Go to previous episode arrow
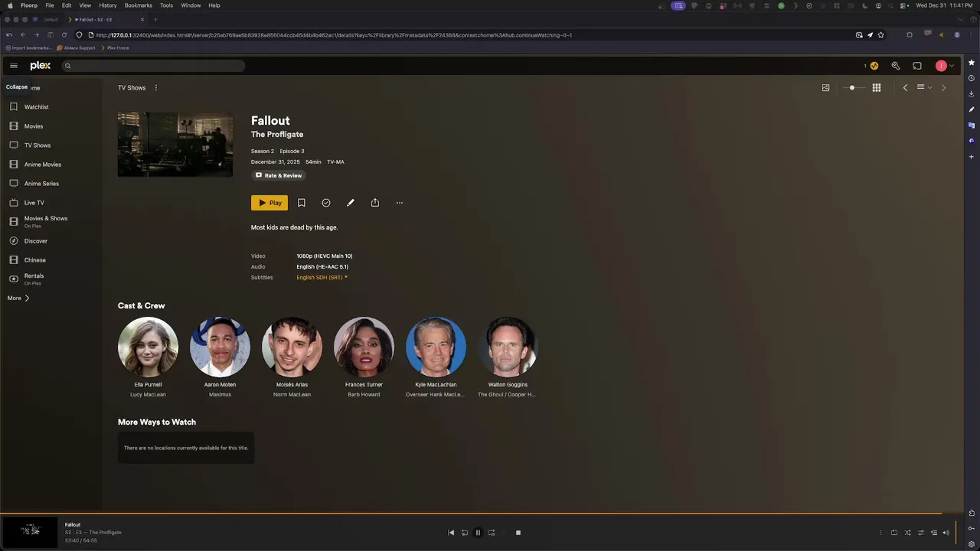 pos(905,88)
